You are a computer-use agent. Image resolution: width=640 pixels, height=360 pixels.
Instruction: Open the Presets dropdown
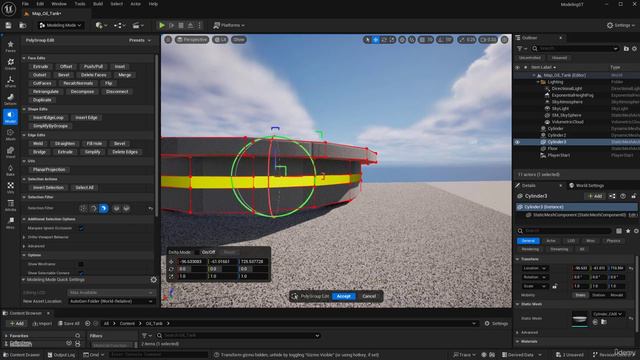click(140, 40)
